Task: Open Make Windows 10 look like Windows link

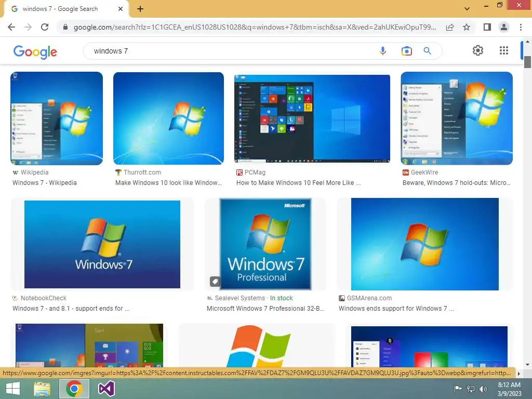Action: click(x=168, y=183)
